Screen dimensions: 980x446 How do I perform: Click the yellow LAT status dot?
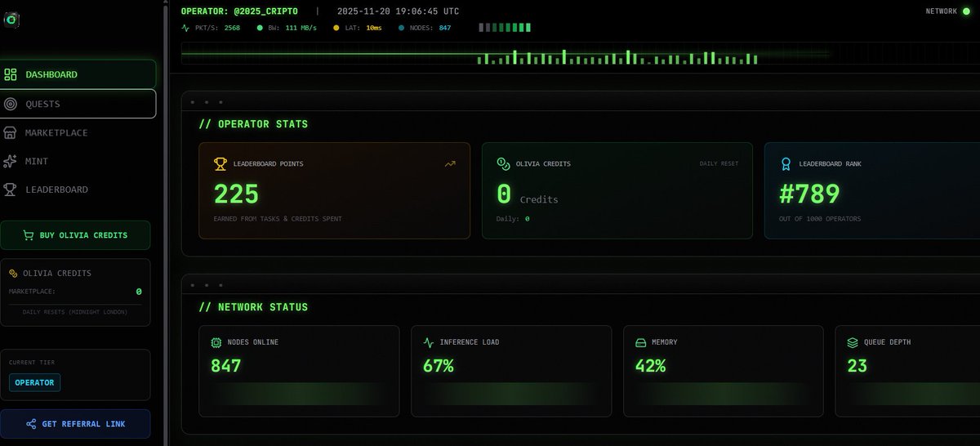(x=336, y=28)
